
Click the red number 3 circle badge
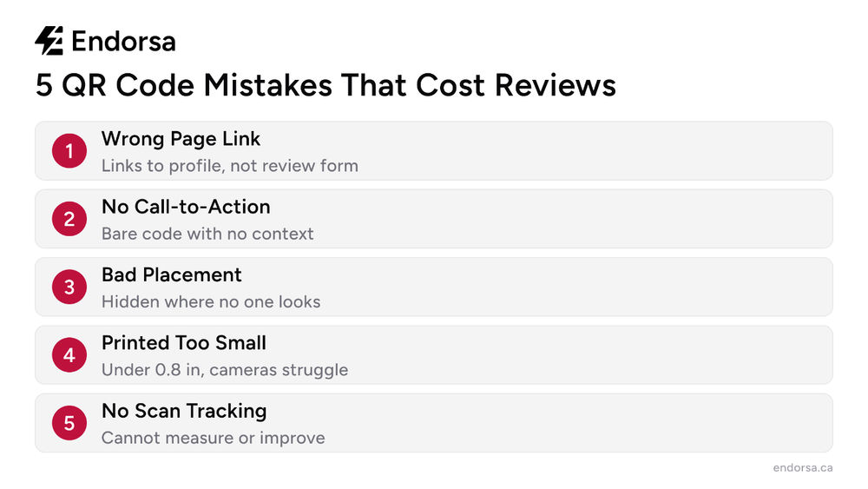(69, 287)
